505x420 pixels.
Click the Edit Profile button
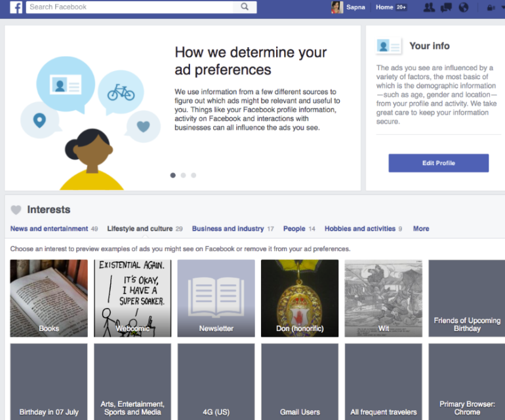pyautogui.click(x=438, y=163)
